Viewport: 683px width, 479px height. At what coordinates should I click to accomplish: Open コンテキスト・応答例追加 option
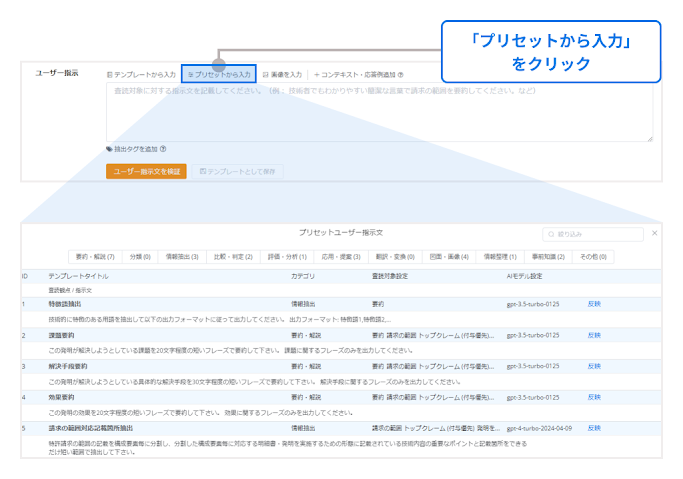pos(359,74)
